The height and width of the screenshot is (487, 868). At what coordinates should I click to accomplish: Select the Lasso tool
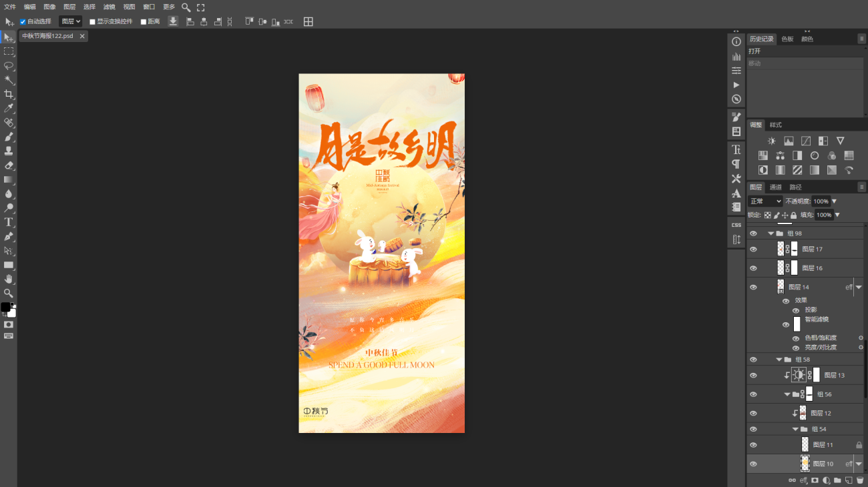coord(9,65)
